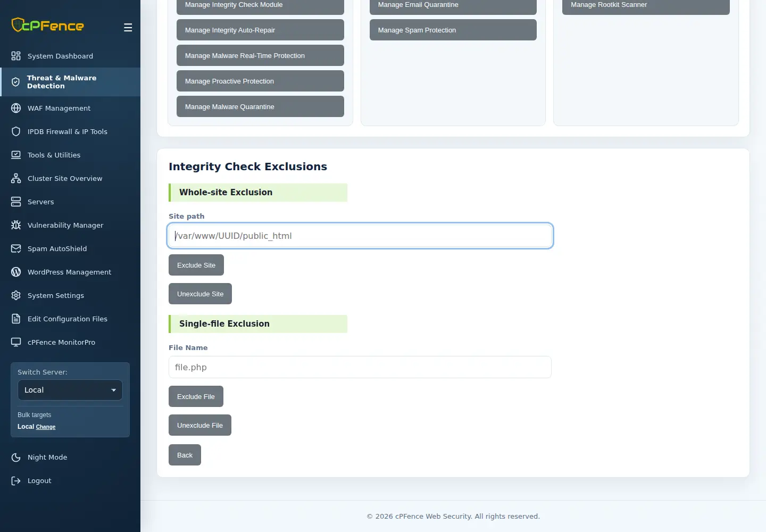Screen dimensions: 766x532
Task: Launch cPFence MonitorPro
Action: (70, 342)
